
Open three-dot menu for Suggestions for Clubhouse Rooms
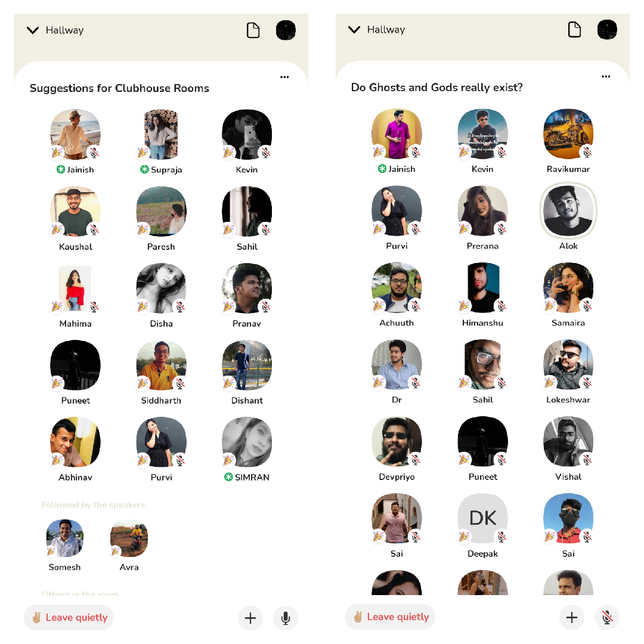tap(284, 77)
